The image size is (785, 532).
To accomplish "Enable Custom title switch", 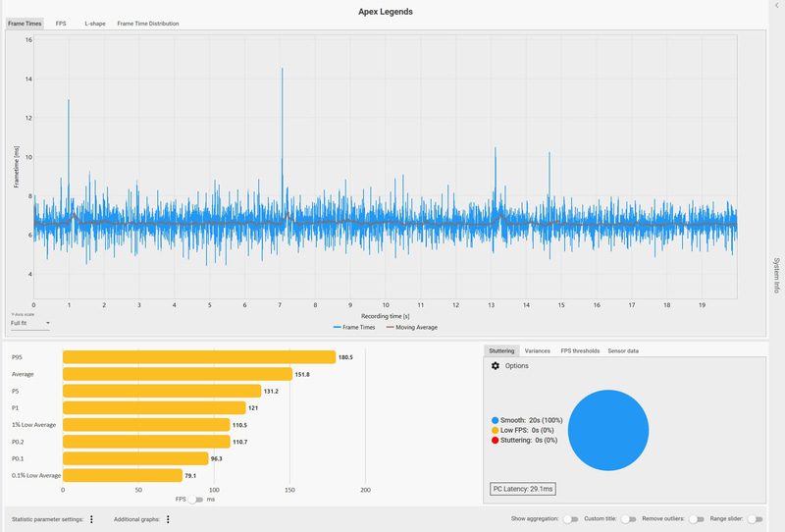I will click(x=629, y=519).
